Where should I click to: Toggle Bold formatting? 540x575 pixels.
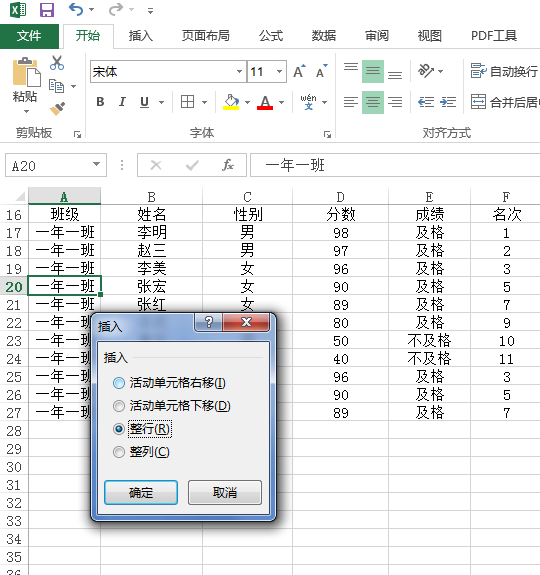coord(100,102)
